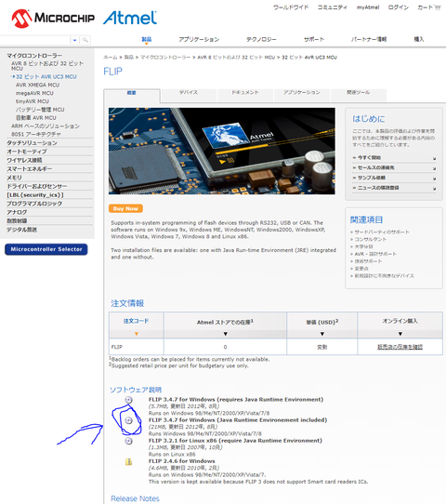Select tinyAVR MCU in sidebar
This screenshot has width=446, height=504.
[33, 101]
